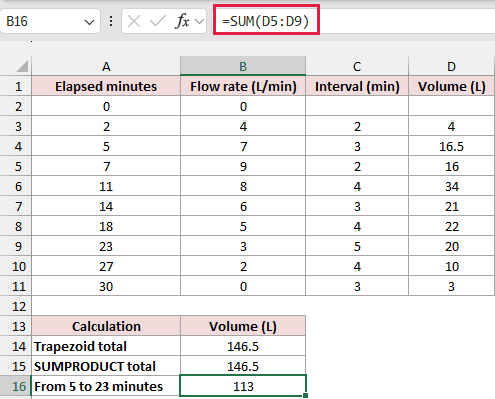Select cell with elapsed minutes 23

pyautogui.click(x=106, y=246)
